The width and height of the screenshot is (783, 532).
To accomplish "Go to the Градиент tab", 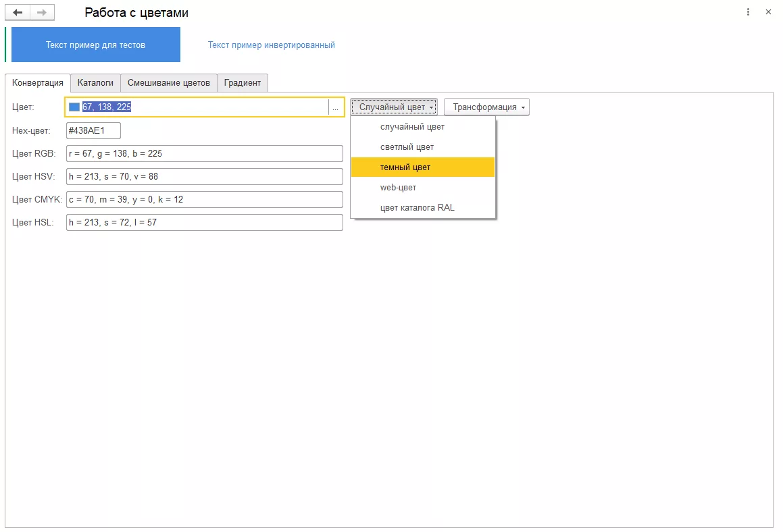I will tap(243, 83).
